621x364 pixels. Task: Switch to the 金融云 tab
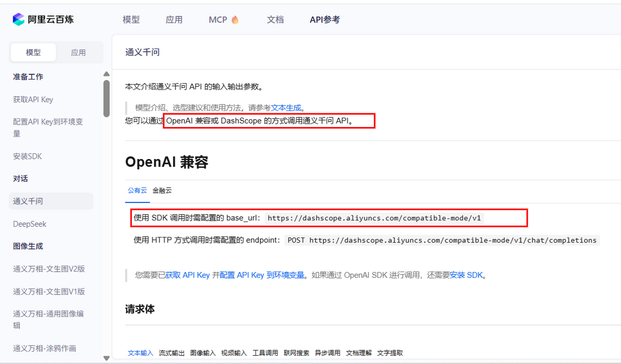pyautogui.click(x=162, y=190)
